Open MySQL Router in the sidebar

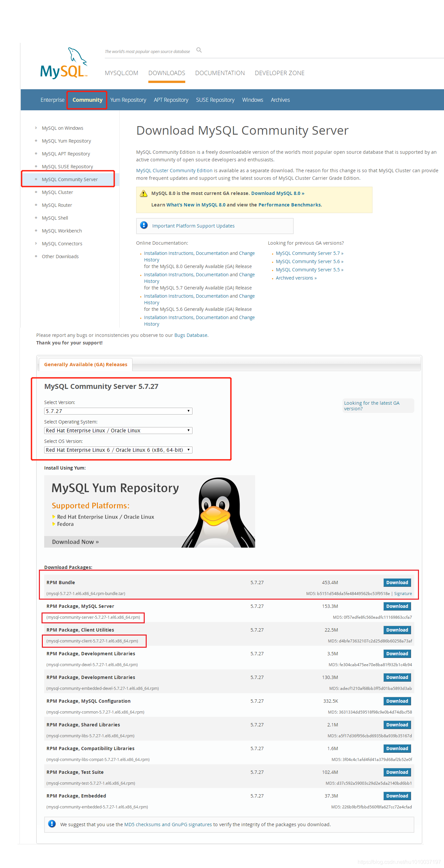point(57,205)
